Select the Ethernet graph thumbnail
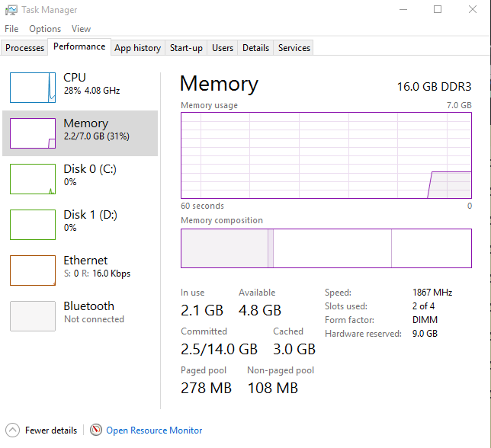The width and height of the screenshot is (491, 448). point(33,270)
